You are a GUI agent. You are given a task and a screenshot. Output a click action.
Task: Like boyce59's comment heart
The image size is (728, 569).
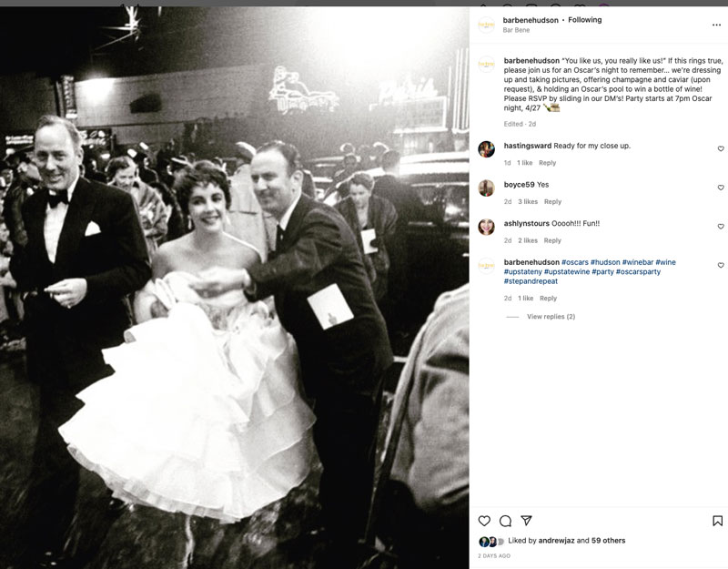[721, 188]
